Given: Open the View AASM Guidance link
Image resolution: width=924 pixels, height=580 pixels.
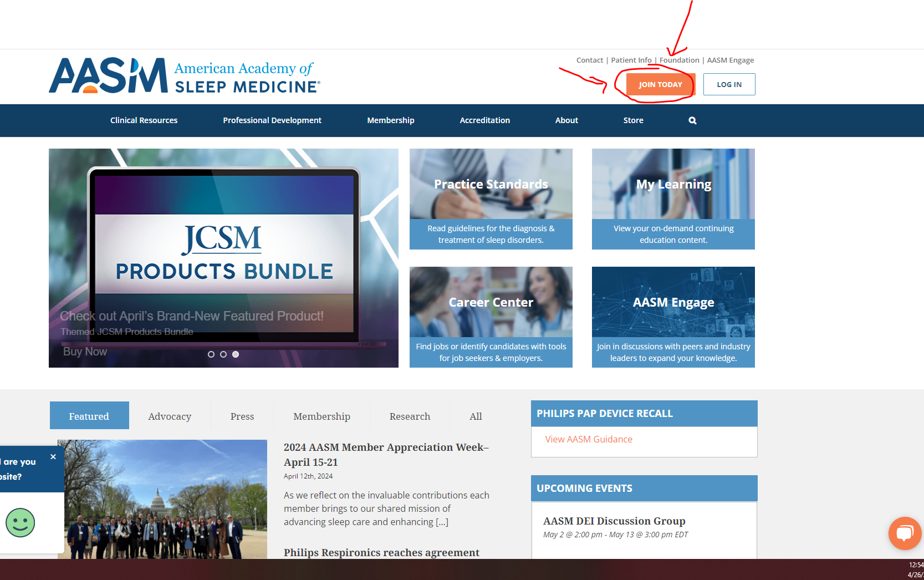Looking at the screenshot, I should pyautogui.click(x=588, y=439).
